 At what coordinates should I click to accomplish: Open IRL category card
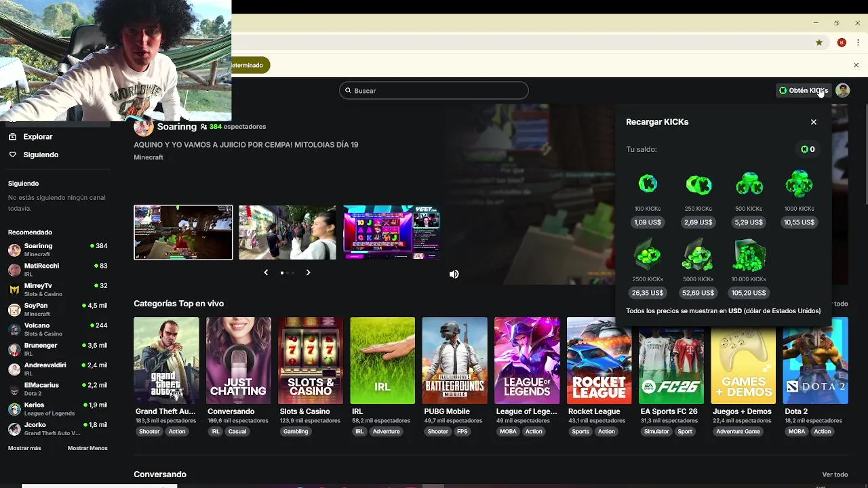(382, 361)
